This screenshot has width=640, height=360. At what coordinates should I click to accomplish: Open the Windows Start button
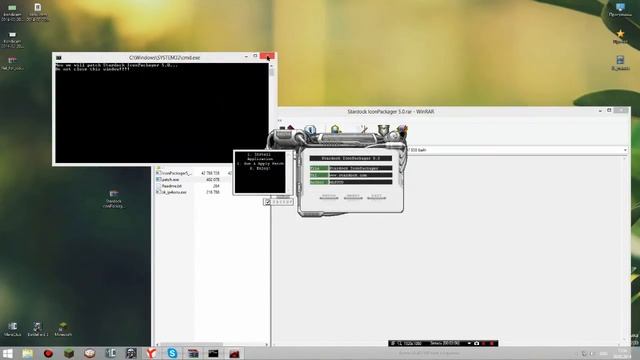7,353
